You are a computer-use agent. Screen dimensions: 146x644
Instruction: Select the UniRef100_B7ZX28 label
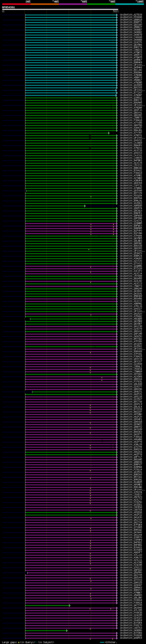(131, 268)
